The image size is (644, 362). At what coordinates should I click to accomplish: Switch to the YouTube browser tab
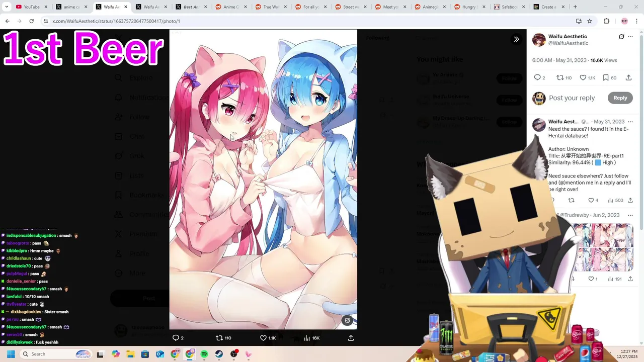[31, 7]
